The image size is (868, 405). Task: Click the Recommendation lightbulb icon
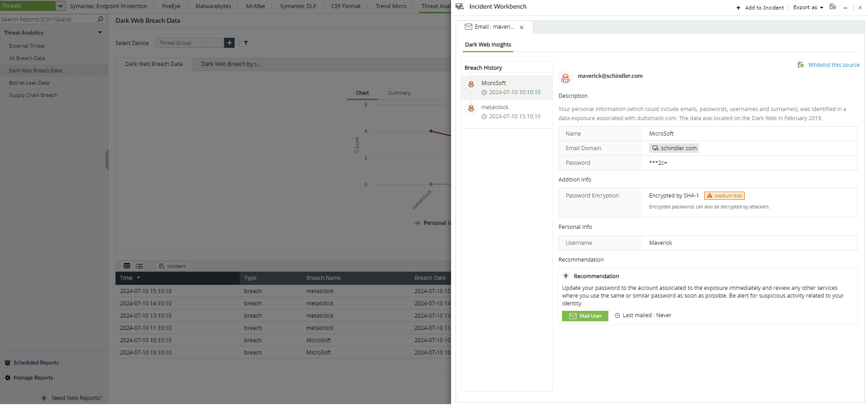click(x=566, y=276)
